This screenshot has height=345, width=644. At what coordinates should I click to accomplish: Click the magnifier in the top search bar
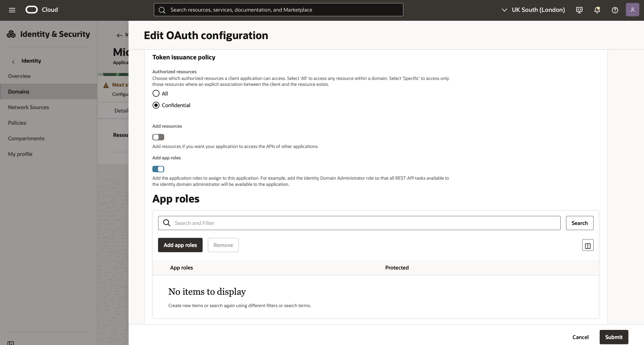[x=162, y=10]
